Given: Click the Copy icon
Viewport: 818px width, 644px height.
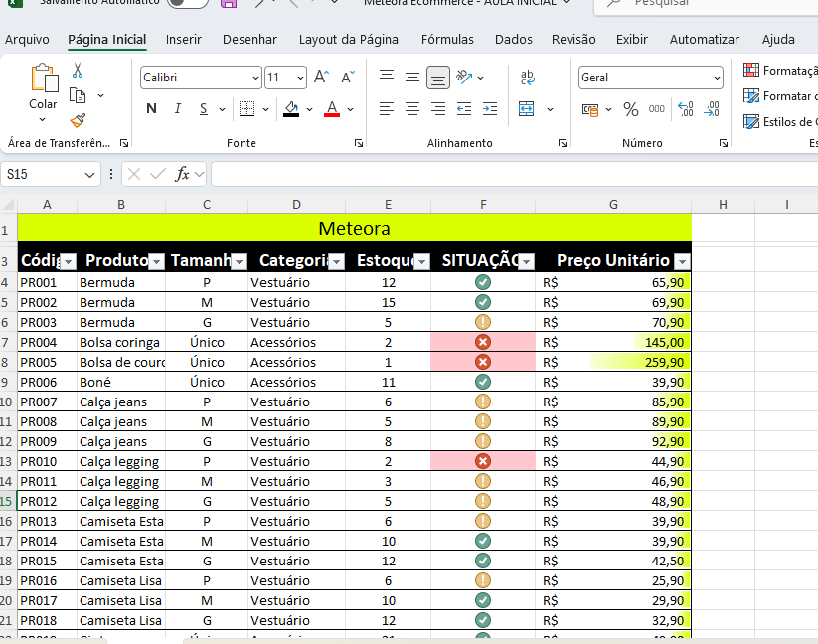Looking at the screenshot, I should 78,96.
